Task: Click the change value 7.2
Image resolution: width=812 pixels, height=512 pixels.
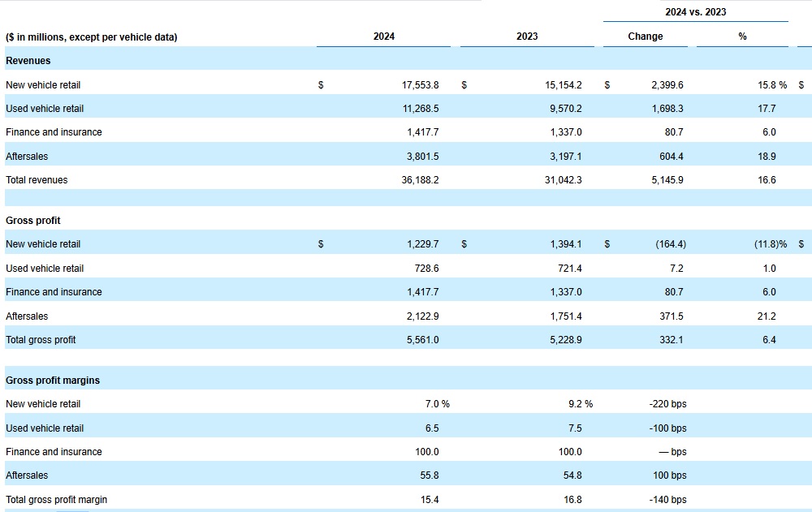Action: 676,269
